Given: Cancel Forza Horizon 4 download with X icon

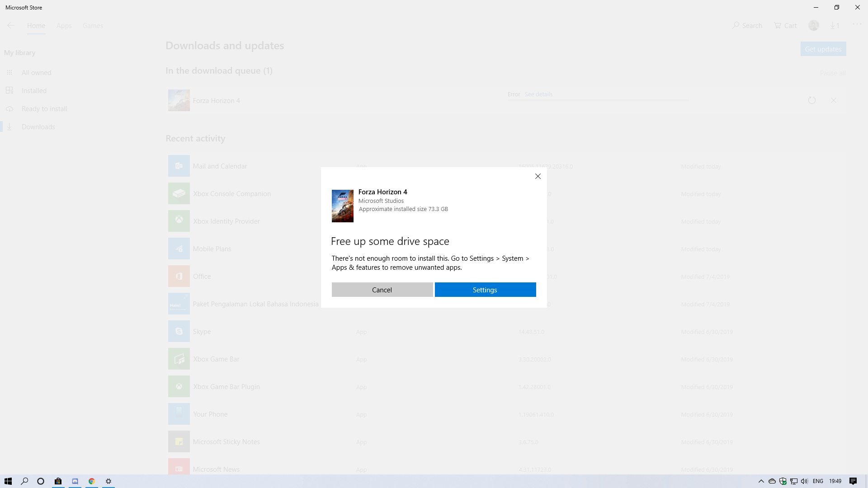Looking at the screenshot, I should tap(834, 100).
